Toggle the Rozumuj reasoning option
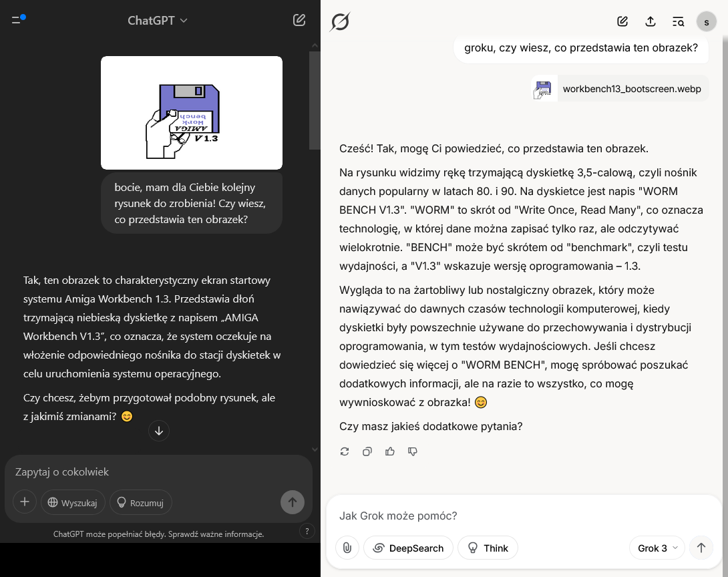 pyautogui.click(x=141, y=503)
